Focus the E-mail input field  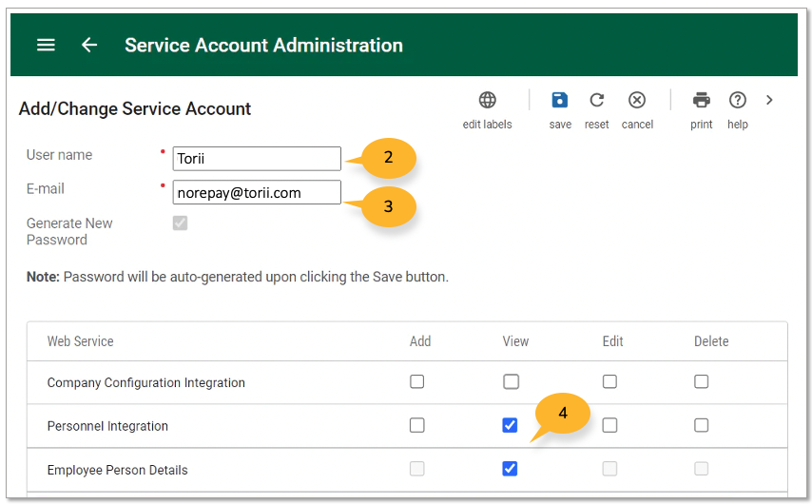[257, 192]
